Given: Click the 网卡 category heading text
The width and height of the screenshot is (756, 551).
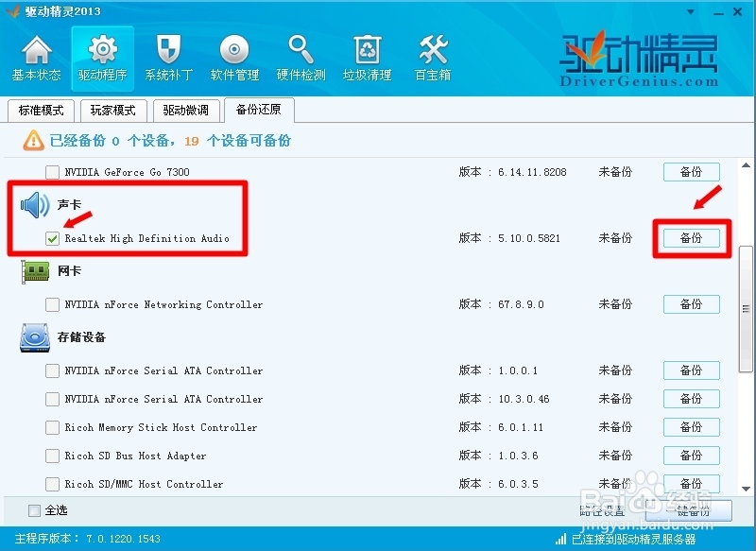Looking at the screenshot, I should (x=69, y=271).
